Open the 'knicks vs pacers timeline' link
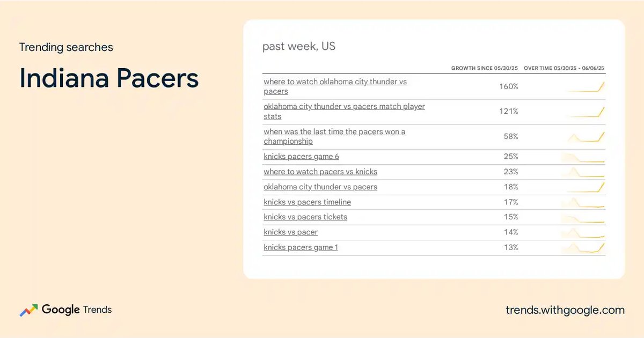Screen dimensions: 644x338 pos(307,202)
